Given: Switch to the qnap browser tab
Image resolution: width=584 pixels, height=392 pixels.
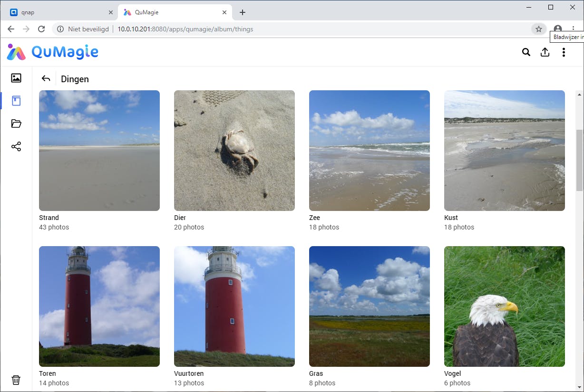Looking at the screenshot, I should (x=61, y=12).
